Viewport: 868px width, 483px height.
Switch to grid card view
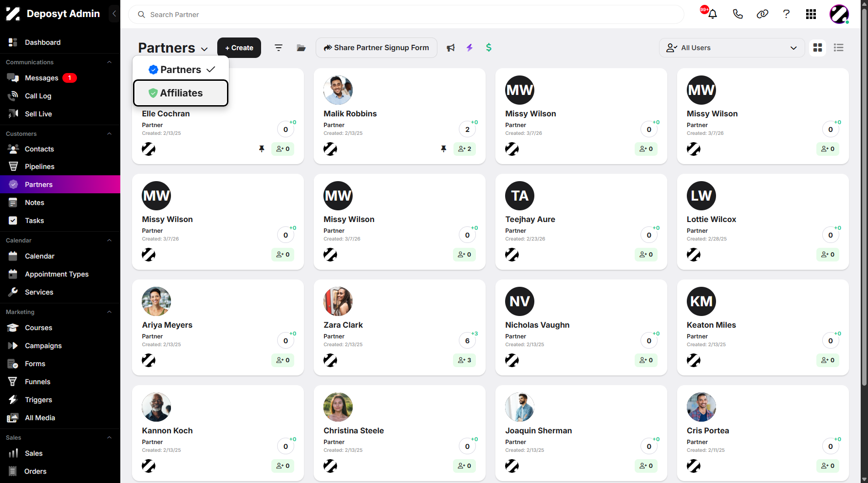tap(817, 48)
